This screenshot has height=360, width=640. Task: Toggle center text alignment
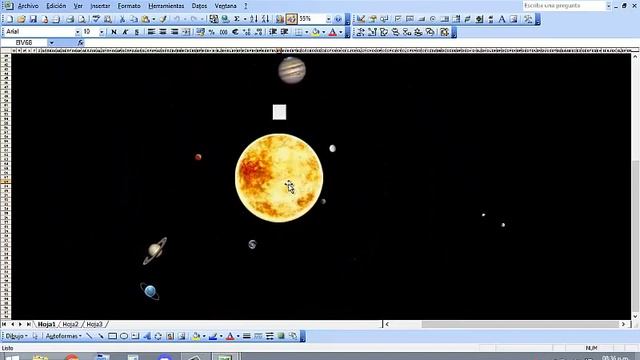[163, 32]
